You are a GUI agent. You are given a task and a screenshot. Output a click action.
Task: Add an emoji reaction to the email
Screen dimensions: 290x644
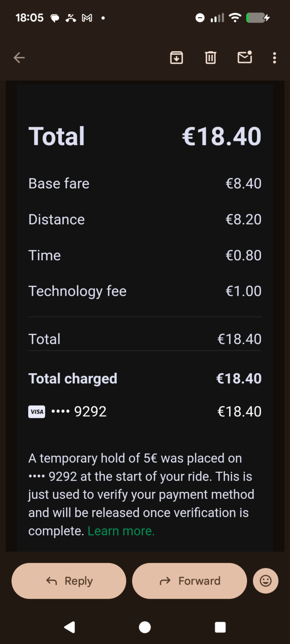266,581
